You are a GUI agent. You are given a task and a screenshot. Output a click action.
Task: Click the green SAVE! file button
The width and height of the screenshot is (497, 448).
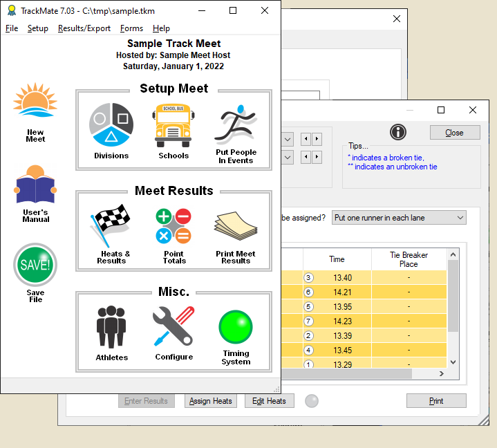click(x=35, y=265)
